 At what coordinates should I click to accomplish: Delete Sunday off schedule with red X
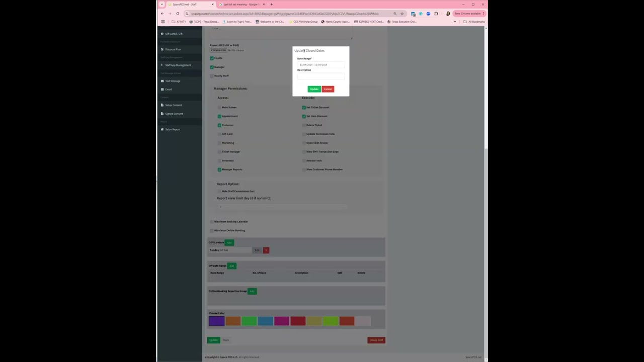(x=266, y=250)
